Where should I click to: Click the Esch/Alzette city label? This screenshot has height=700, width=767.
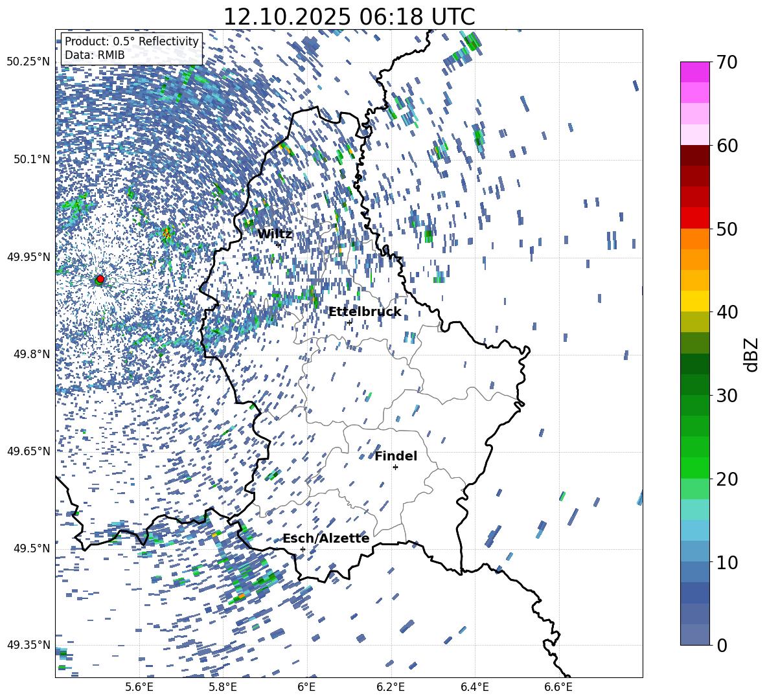pos(326,539)
